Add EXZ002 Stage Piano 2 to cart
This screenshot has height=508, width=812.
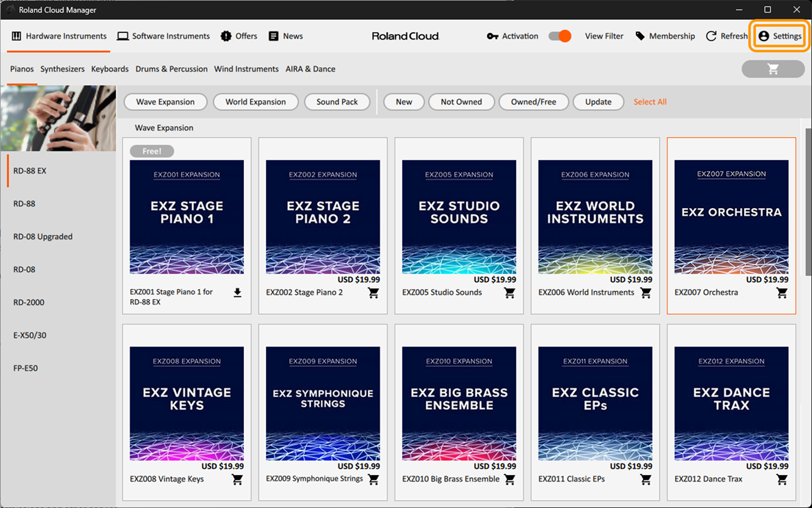pos(373,293)
